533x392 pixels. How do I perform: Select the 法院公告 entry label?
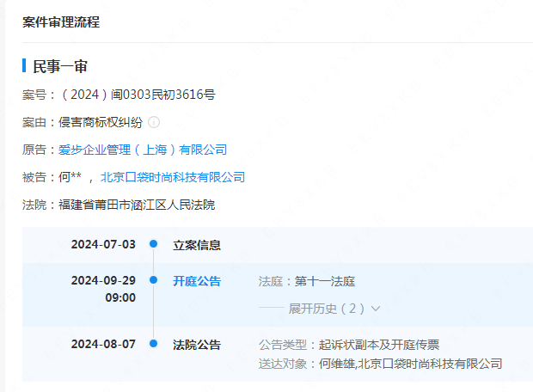tap(197, 345)
